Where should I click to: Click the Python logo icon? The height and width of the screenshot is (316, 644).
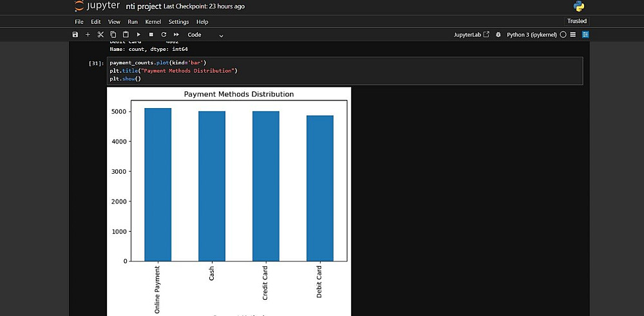click(579, 6)
